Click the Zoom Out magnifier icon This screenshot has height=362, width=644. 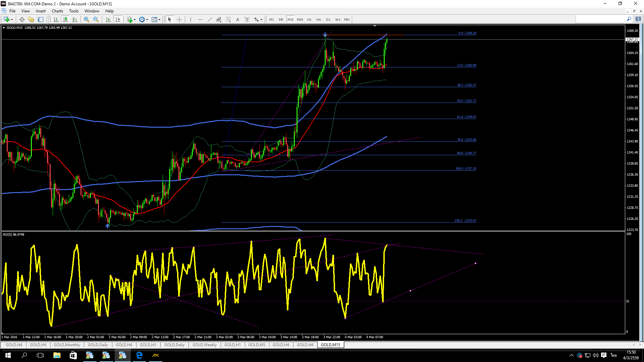pyautogui.click(x=96, y=19)
